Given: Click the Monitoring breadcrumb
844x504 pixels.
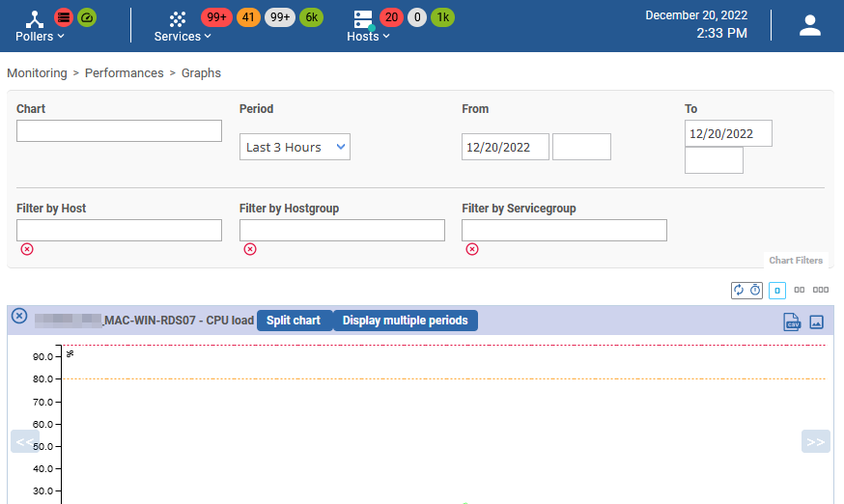Looking at the screenshot, I should [x=37, y=72].
